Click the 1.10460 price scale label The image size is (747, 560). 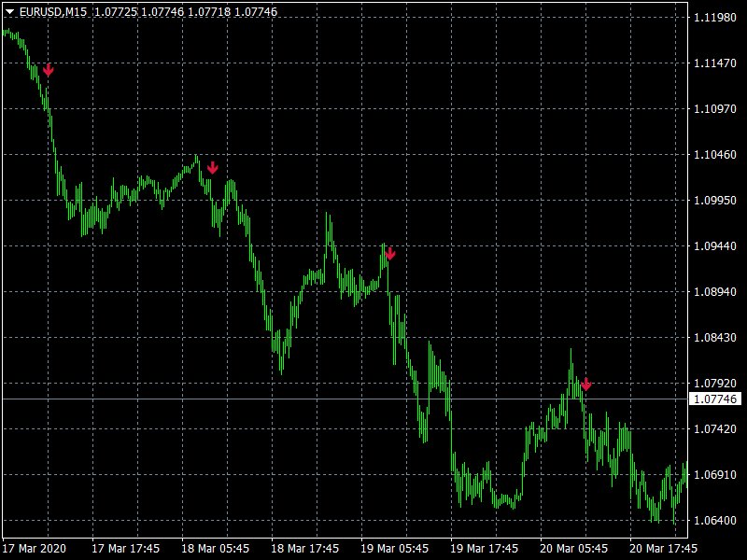(x=715, y=155)
